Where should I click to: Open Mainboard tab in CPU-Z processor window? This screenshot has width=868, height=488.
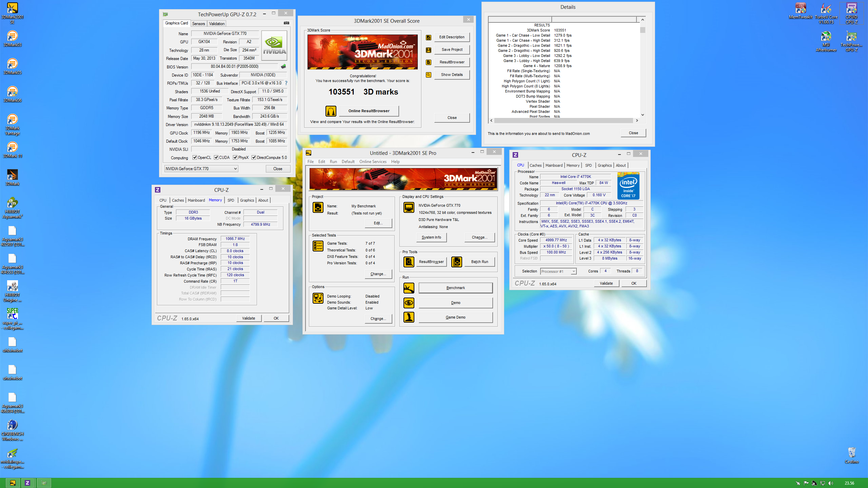554,165
